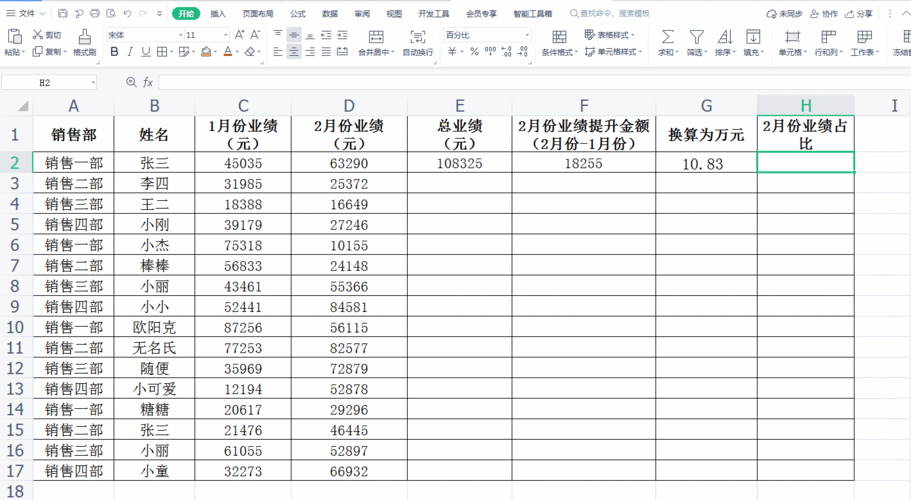Switch to the Formulas (公式) tab
The height and width of the screenshot is (500, 911).
tap(298, 13)
